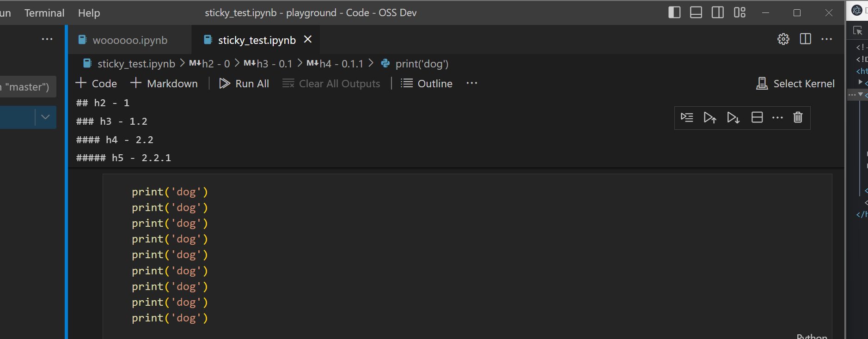This screenshot has height=339, width=868.
Task: Split the selected cell
Action: click(757, 118)
